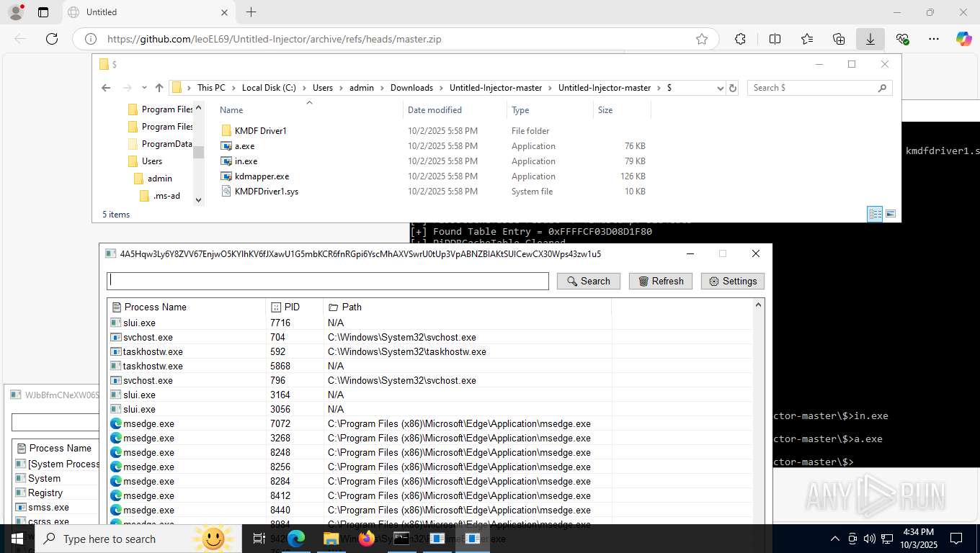Open recent locations dropdown in Explorer
980x553 pixels.
click(144, 88)
